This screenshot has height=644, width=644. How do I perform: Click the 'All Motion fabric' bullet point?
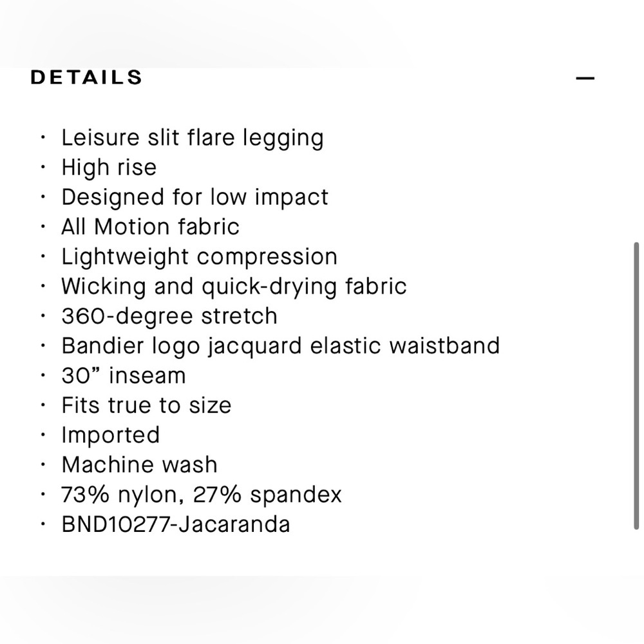point(150,227)
